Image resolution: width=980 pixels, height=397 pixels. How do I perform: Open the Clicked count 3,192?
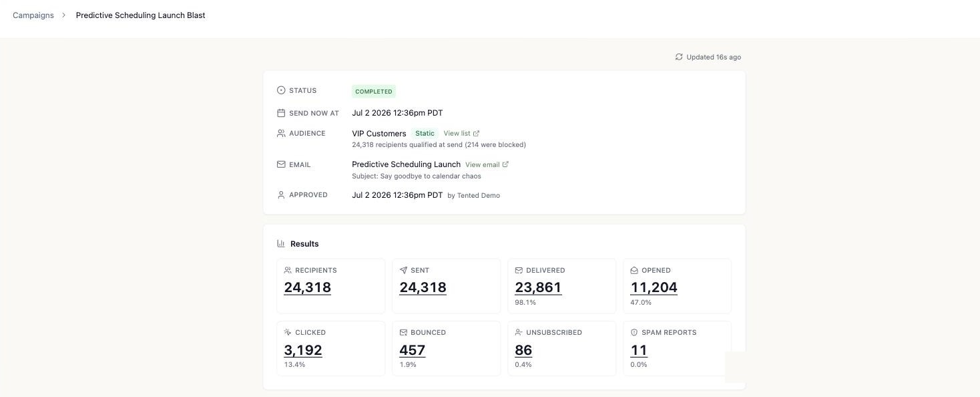click(x=303, y=350)
